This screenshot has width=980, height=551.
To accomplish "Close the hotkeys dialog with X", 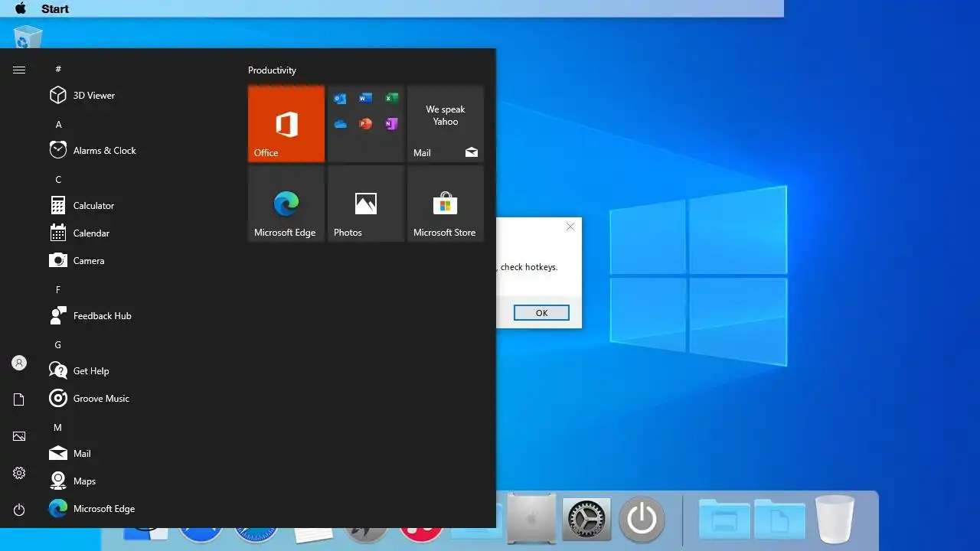I will point(570,227).
